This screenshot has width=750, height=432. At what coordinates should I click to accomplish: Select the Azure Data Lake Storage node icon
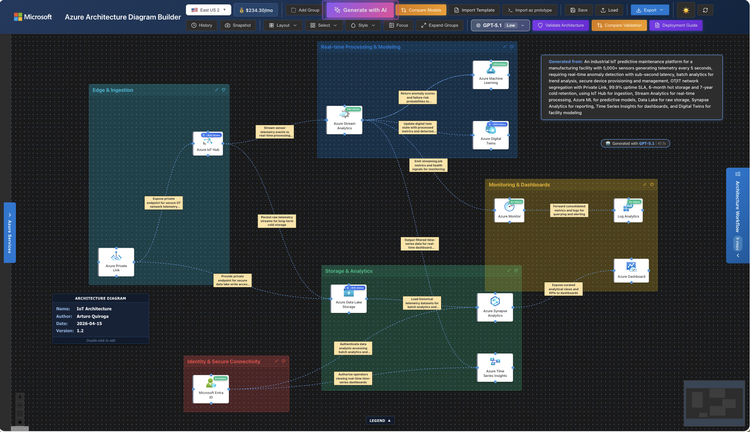[349, 293]
